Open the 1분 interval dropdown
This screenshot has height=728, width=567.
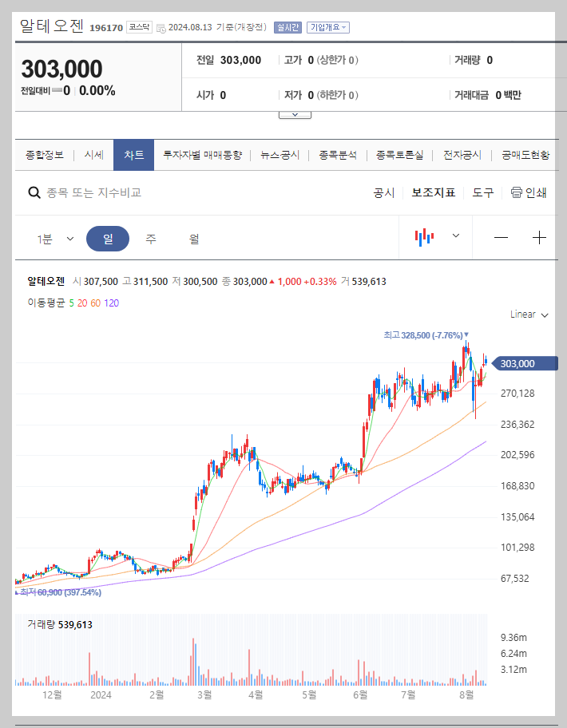click(52, 237)
